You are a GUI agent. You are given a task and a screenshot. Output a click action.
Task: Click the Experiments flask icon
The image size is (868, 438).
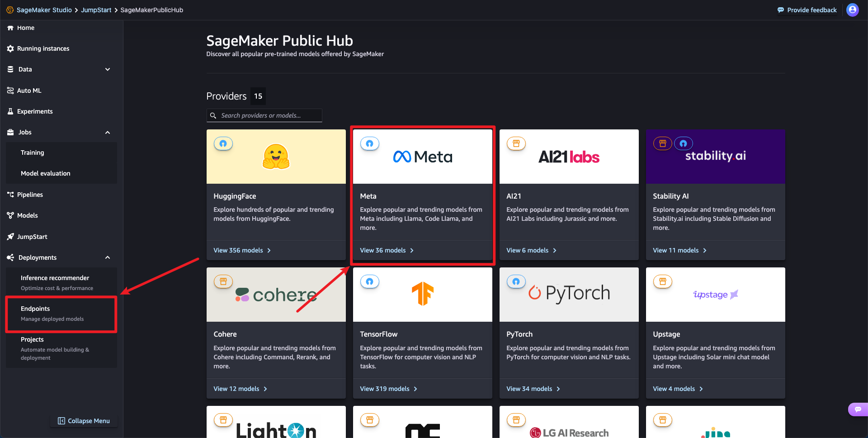10,111
